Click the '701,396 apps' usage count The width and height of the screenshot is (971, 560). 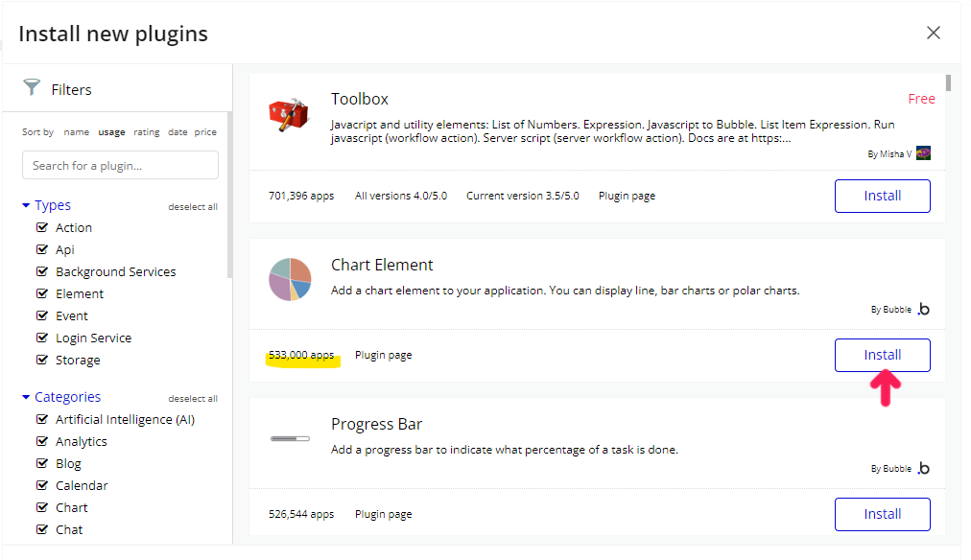coord(301,196)
